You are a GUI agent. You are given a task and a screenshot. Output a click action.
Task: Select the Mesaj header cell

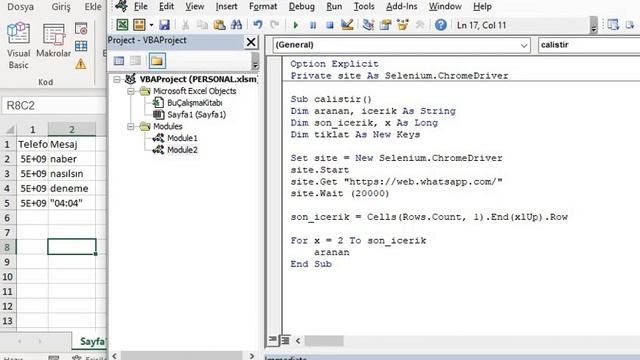click(x=72, y=144)
